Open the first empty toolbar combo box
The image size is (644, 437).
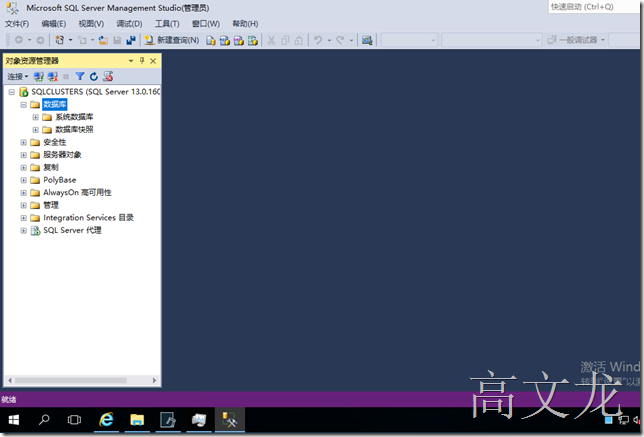coord(409,40)
